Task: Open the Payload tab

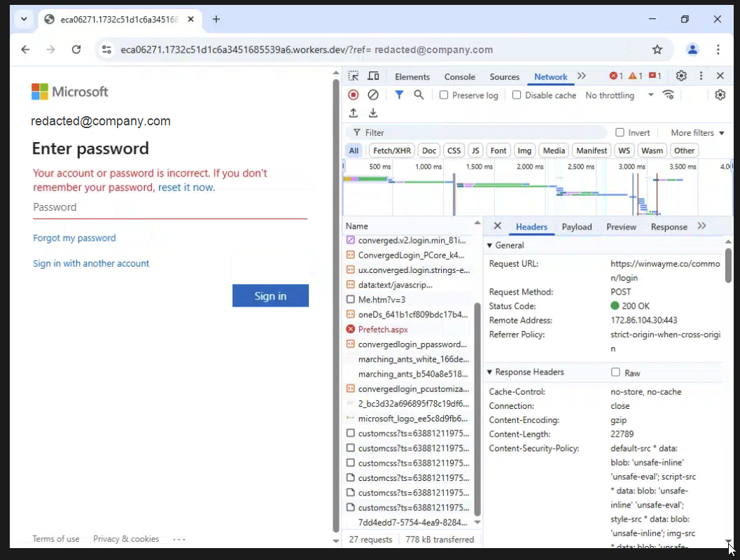Action: pyautogui.click(x=577, y=227)
